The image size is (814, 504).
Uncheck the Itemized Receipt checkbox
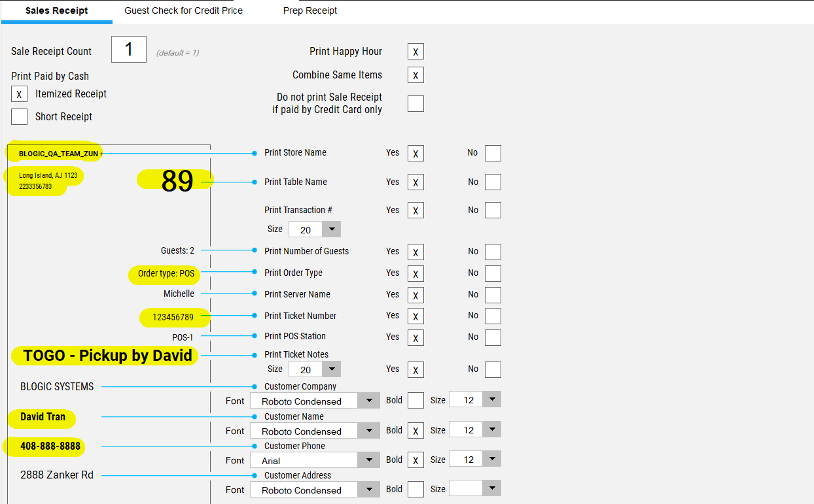[x=19, y=94]
